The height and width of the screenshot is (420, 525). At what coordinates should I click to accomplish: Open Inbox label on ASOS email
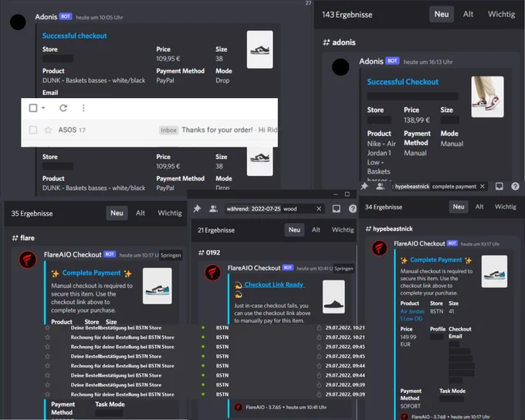(168, 130)
